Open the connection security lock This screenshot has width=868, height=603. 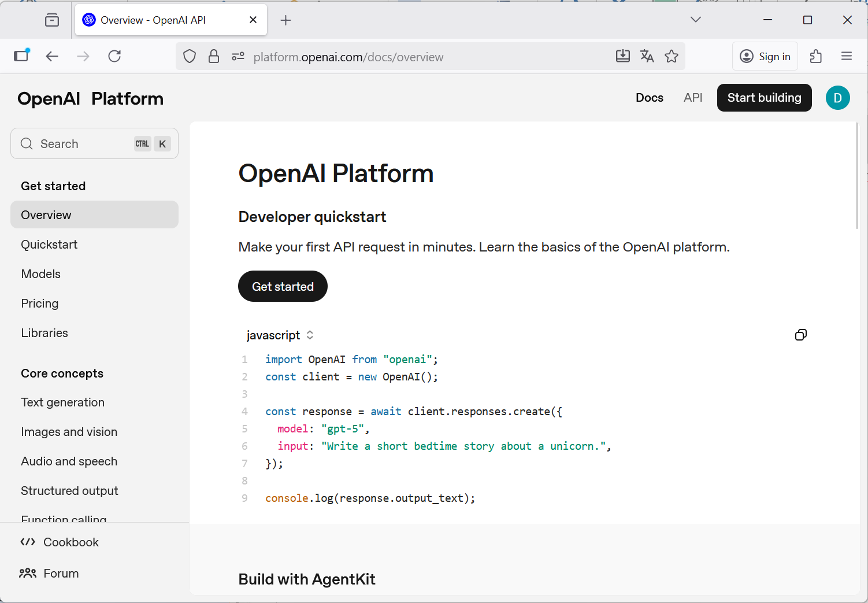coord(214,56)
